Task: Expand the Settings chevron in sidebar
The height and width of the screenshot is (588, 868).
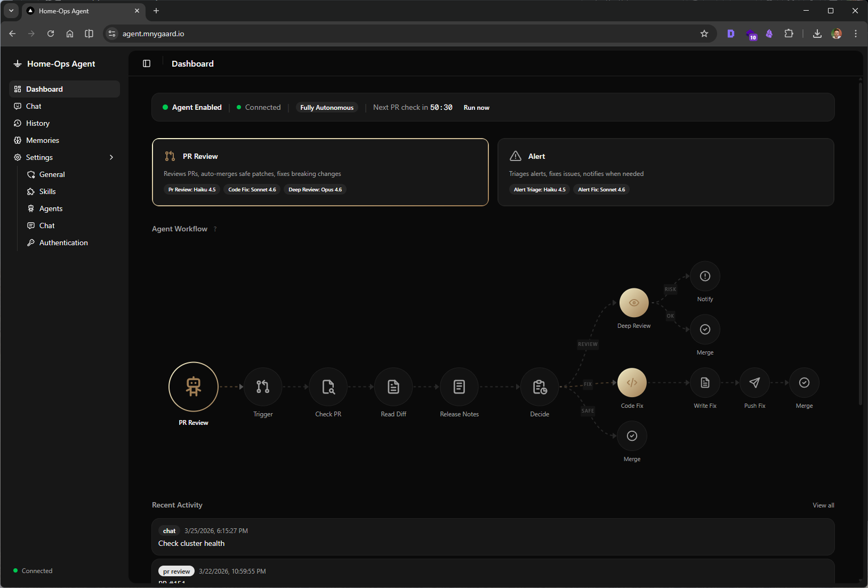Action: pos(111,157)
